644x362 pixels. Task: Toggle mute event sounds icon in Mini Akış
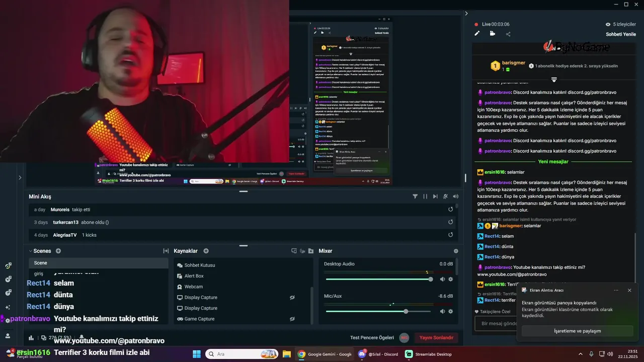(x=445, y=197)
